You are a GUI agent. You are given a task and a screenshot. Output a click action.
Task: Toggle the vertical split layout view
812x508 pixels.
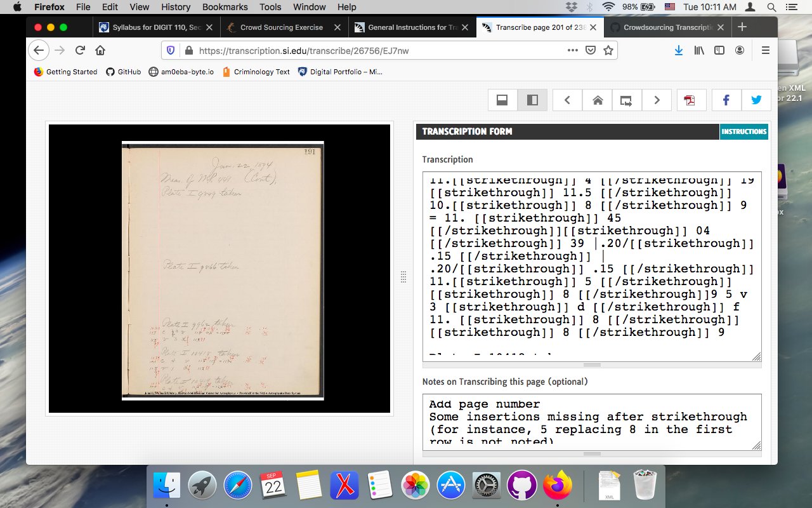(532, 100)
